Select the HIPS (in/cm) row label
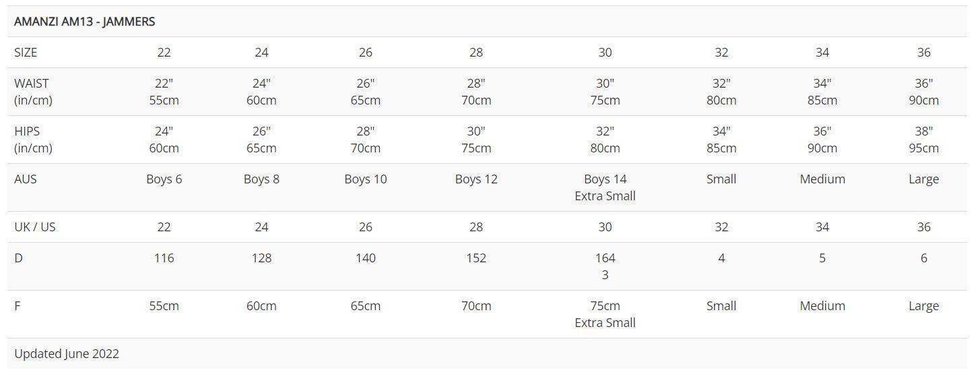 [x=33, y=140]
